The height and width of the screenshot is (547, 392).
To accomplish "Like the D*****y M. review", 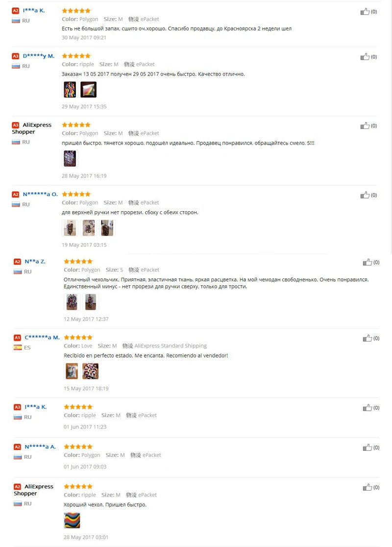I will pos(365,56).
